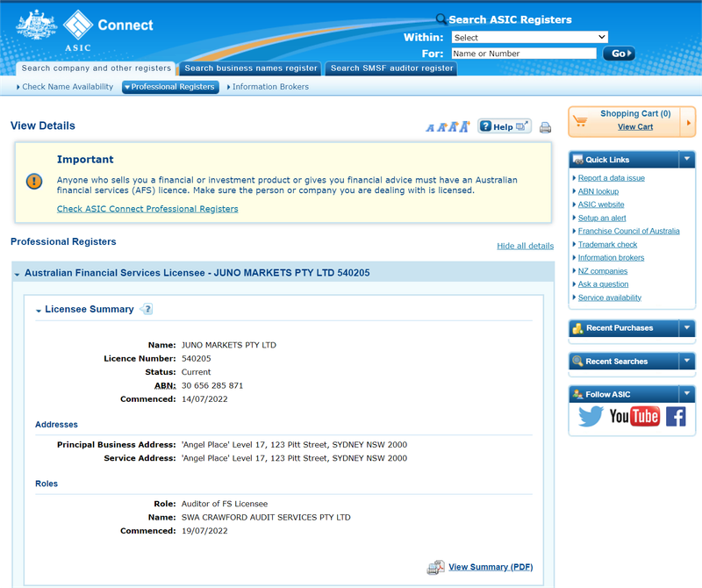The image size is (702, 588).
Task: Select largest font size A icon
Action: (465, 126)
